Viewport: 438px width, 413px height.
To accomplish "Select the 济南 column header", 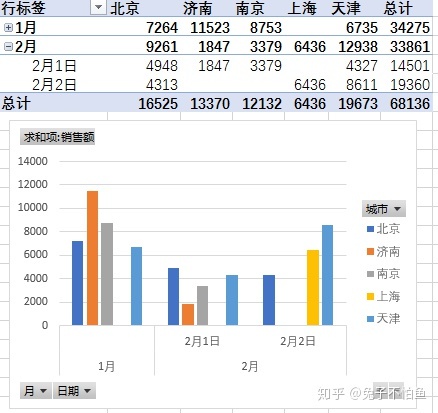I will point(197,8).
